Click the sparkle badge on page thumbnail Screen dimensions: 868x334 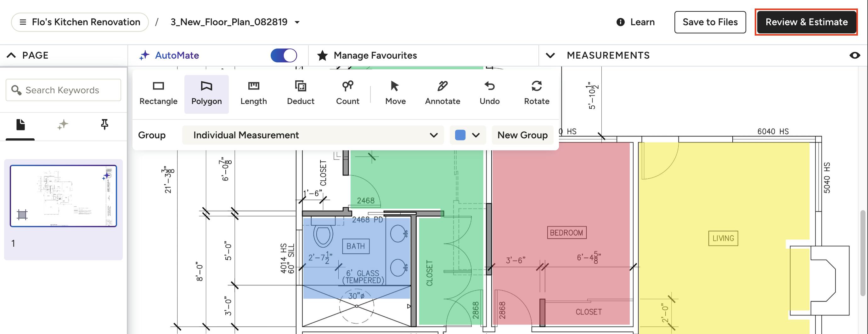pyautogui.click(x=106, y=176)
